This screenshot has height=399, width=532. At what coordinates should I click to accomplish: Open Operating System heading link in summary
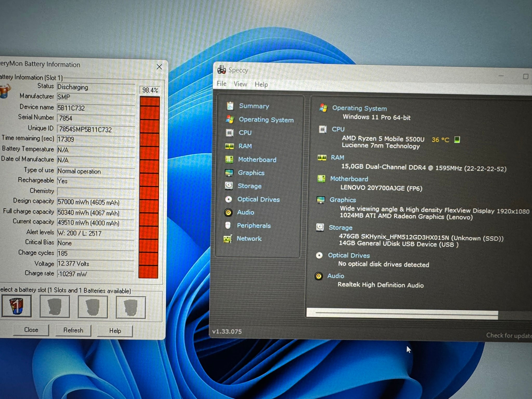click(x=360, y=108)
